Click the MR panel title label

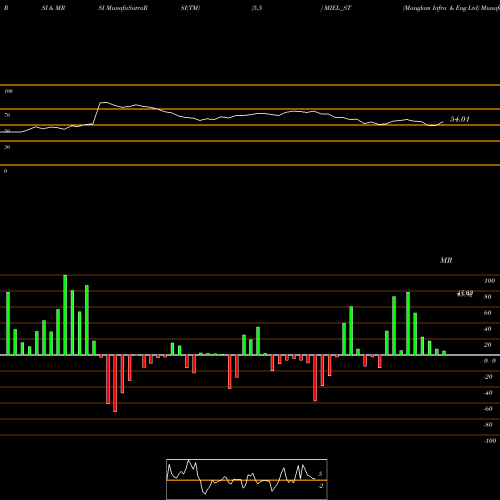(x=446, y=260)
